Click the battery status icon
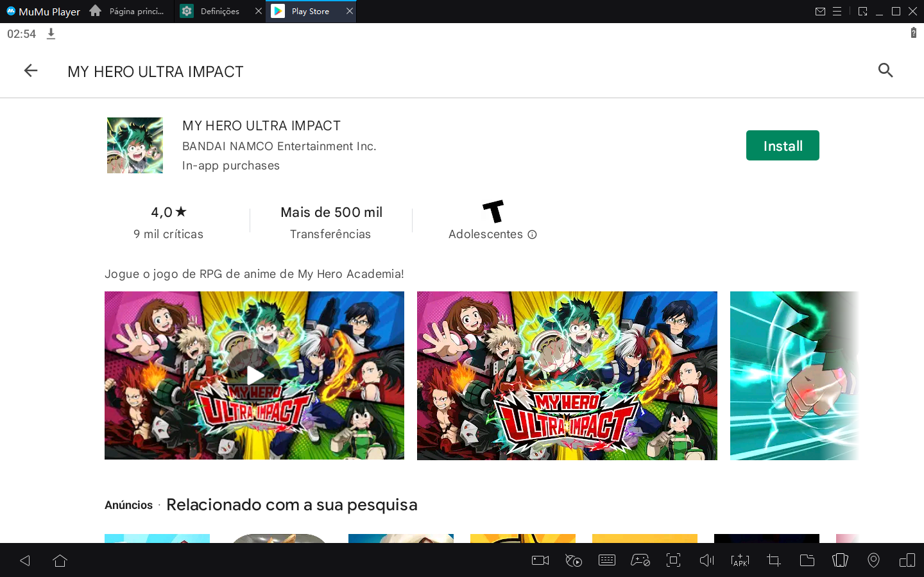This screenshot has width=924, height=577. [914, 33]
